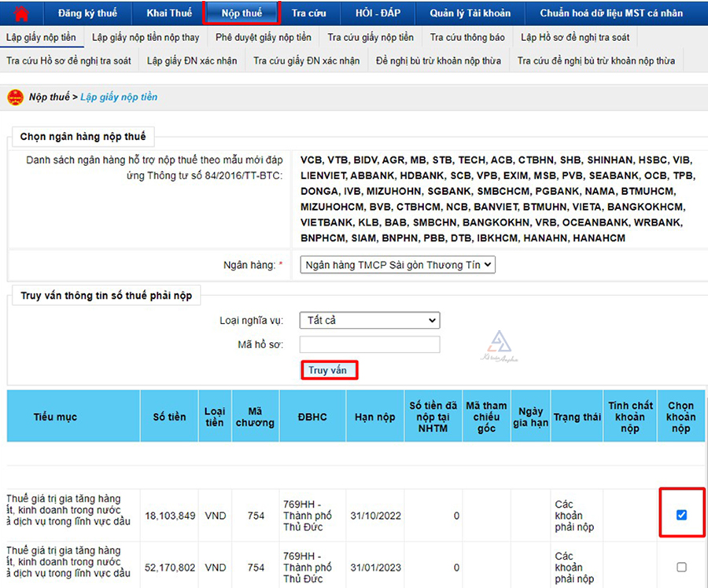Switch to Lập giấy nộp tiền nộp thay tab

click(x=146, y=38)
